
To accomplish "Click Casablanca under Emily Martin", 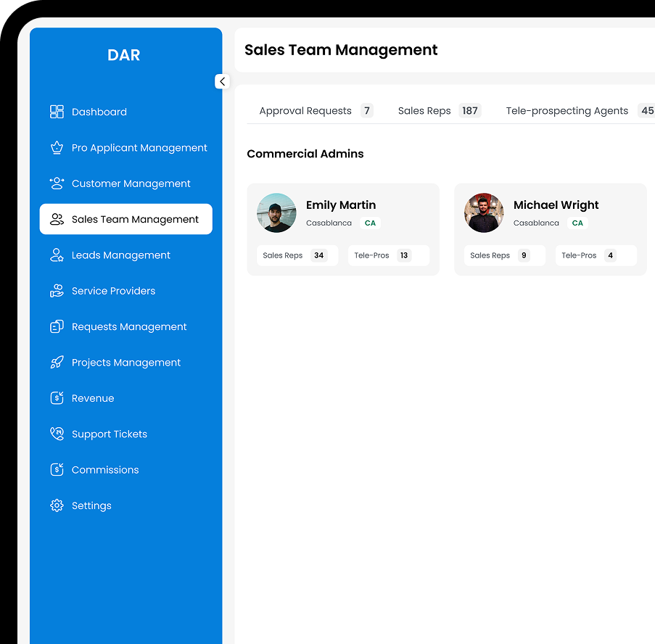I will coord(329,223).
